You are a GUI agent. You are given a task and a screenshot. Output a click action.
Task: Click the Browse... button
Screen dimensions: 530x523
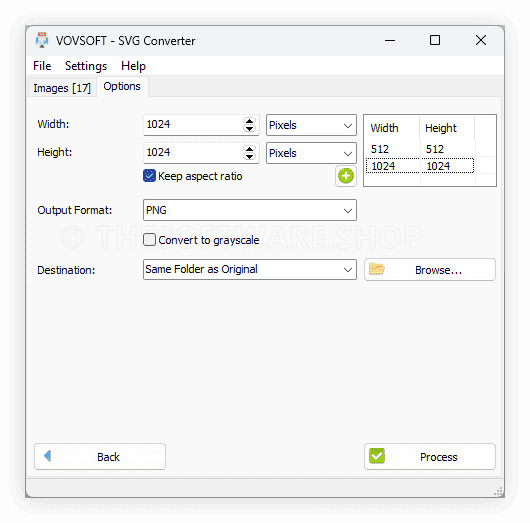pos(430,270)
